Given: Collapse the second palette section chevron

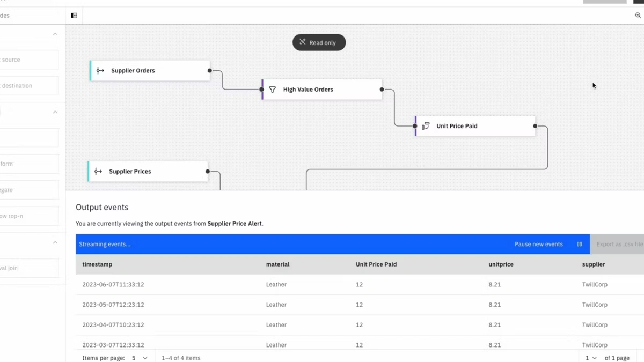Looking at the screenshot, I should 55,112.
